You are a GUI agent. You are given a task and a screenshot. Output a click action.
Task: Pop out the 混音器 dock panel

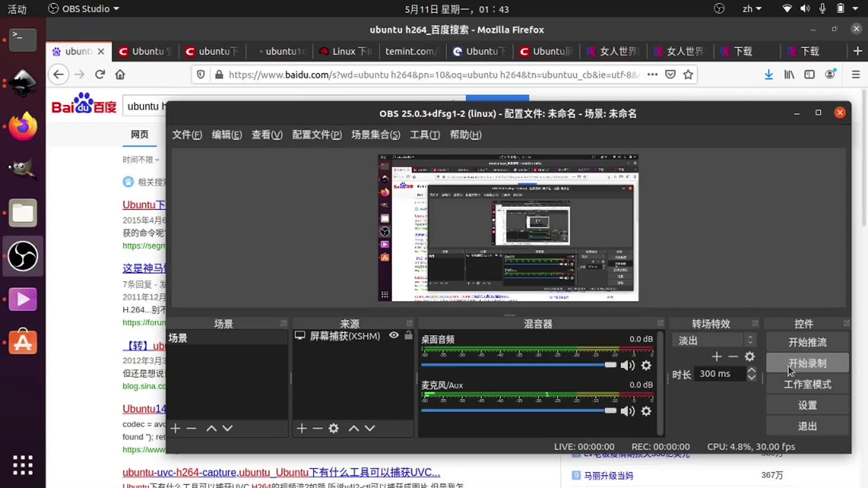660,323
